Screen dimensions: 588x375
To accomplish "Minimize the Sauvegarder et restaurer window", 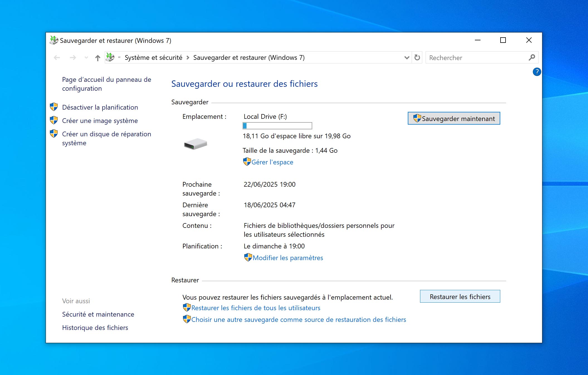I will point(478,40).
